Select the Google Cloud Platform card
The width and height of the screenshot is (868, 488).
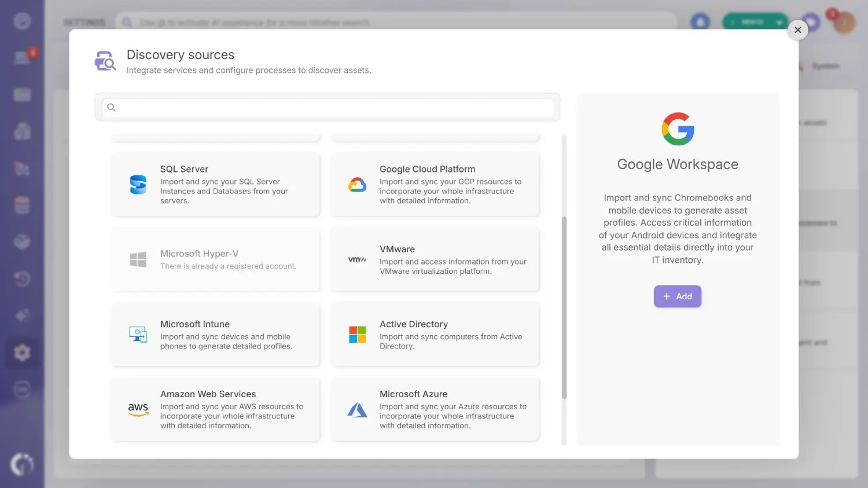coord(435,185)
